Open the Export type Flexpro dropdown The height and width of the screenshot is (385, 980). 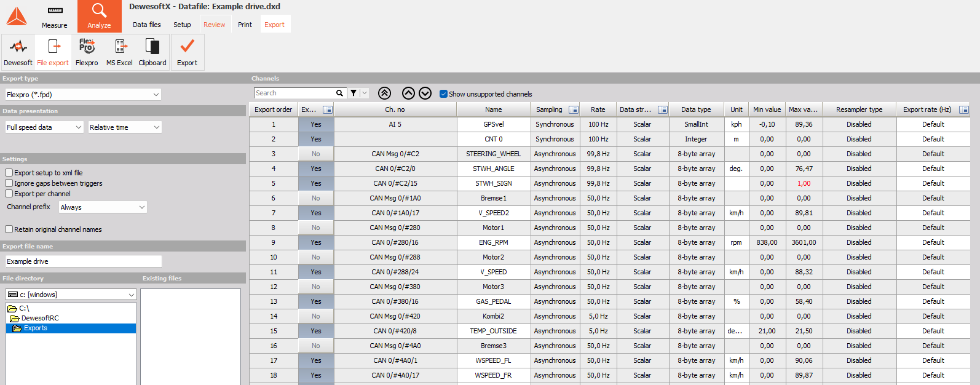[83, 95]
